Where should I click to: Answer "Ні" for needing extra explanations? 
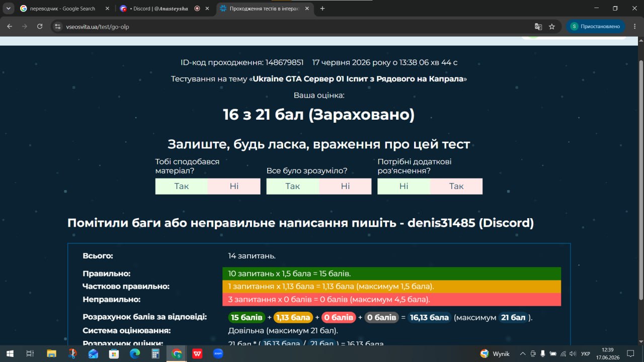coord(404,186)
